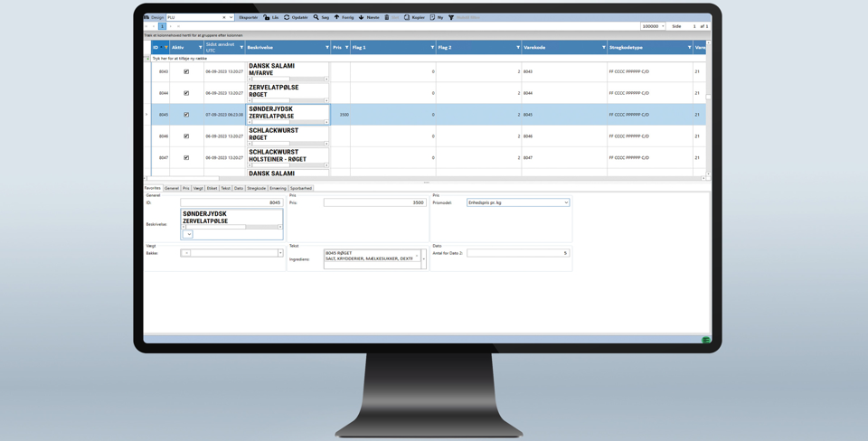Go to previous record with Forrig arrow
This screenshot has height=441, width=868.
[337, 17]
